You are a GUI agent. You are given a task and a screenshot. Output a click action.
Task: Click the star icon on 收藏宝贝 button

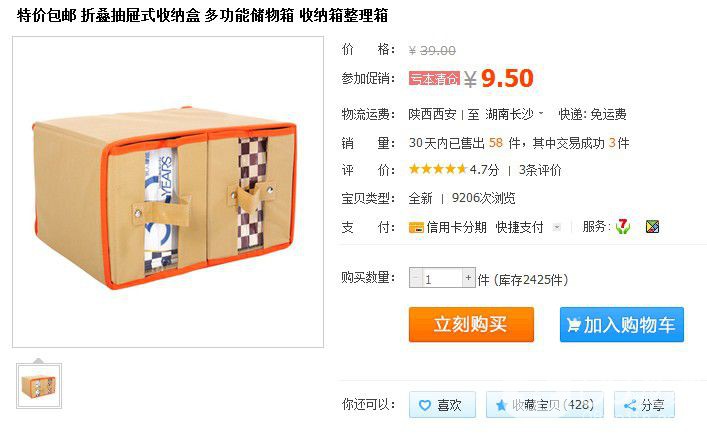point(501,405)
